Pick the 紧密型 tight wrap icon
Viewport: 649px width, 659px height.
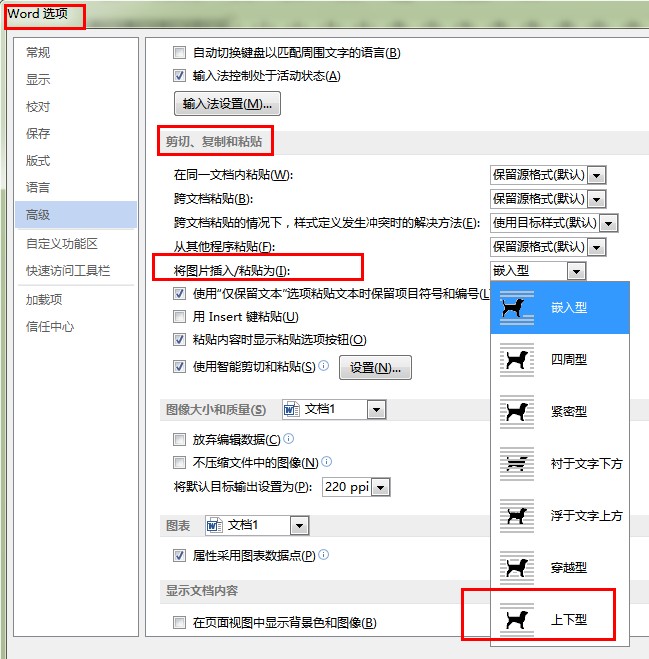pyautogui.click(x=517, y=412)
